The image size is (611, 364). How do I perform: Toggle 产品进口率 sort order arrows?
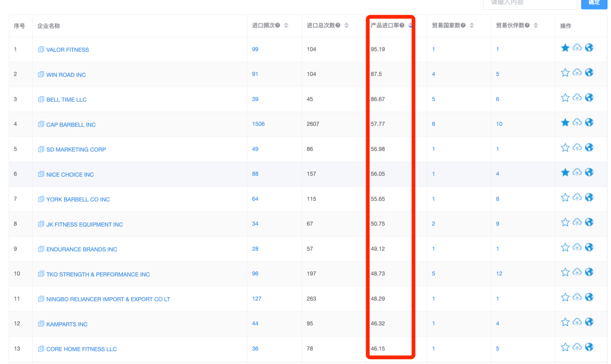[x=410, y=26]
